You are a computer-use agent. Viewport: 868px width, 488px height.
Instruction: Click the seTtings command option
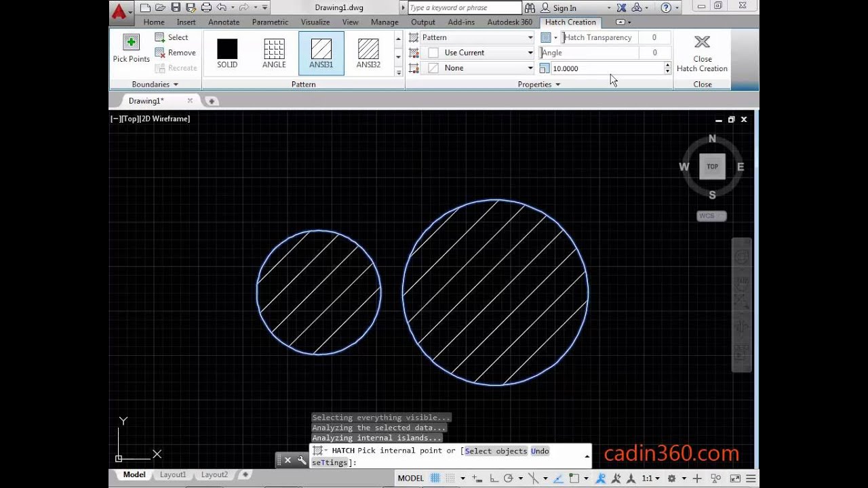[330, 462]
